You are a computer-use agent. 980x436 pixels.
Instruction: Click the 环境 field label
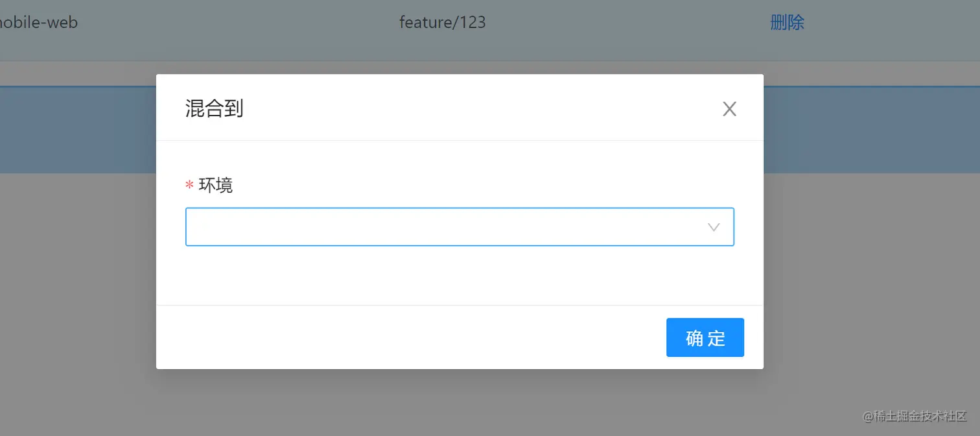(x=216, y=186)
